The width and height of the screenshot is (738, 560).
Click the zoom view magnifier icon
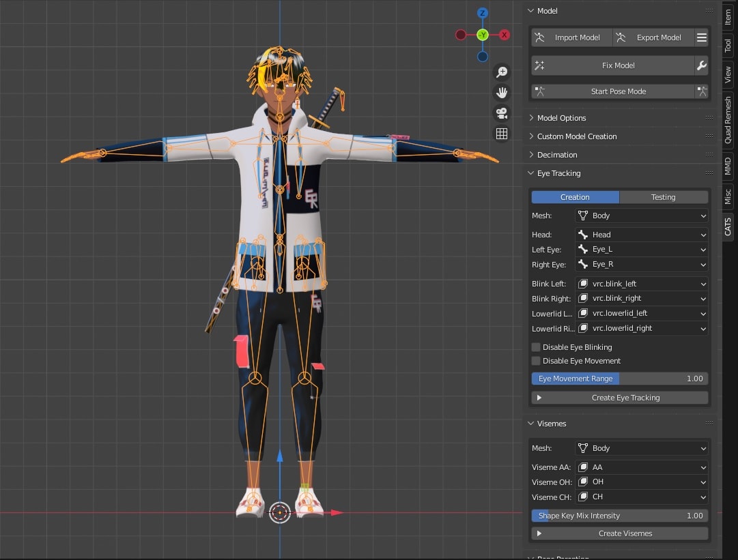pos(502,72)
